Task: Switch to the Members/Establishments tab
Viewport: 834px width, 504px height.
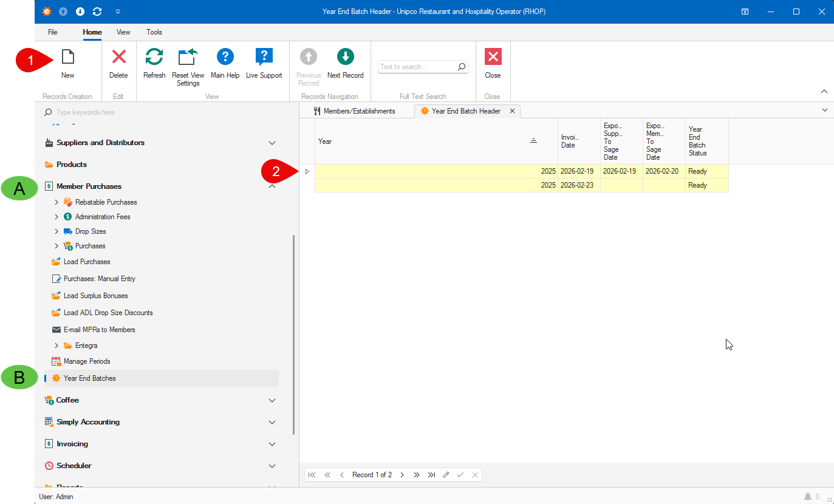Action: 358,111
